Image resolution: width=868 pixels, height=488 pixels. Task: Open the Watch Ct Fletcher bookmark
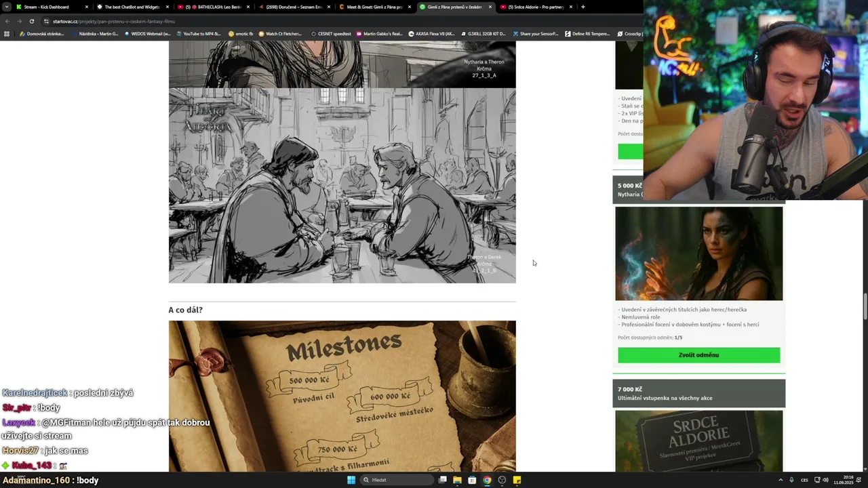280,33
